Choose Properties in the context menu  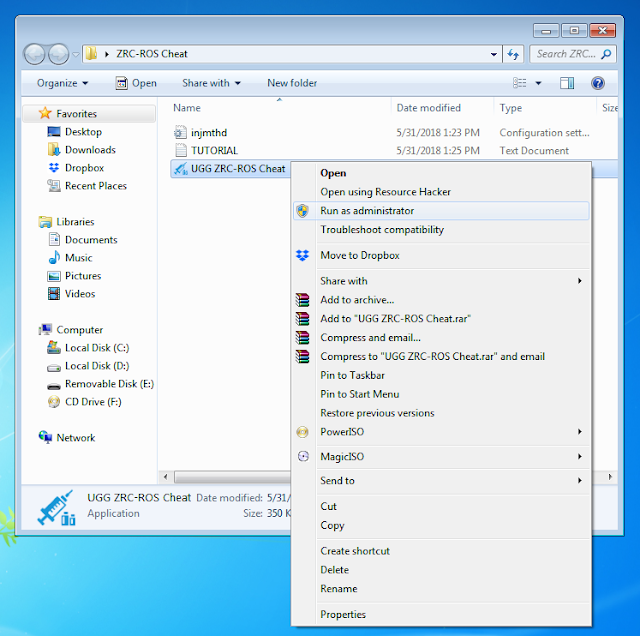click(441, 614)
